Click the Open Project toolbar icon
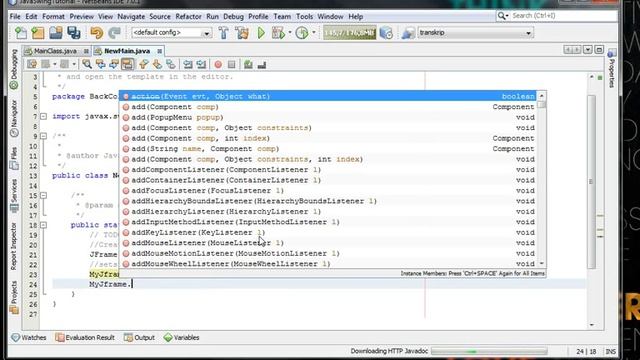The width and height of the screenshot is (640, 360). pyautogui.click(x=56, y=33)
